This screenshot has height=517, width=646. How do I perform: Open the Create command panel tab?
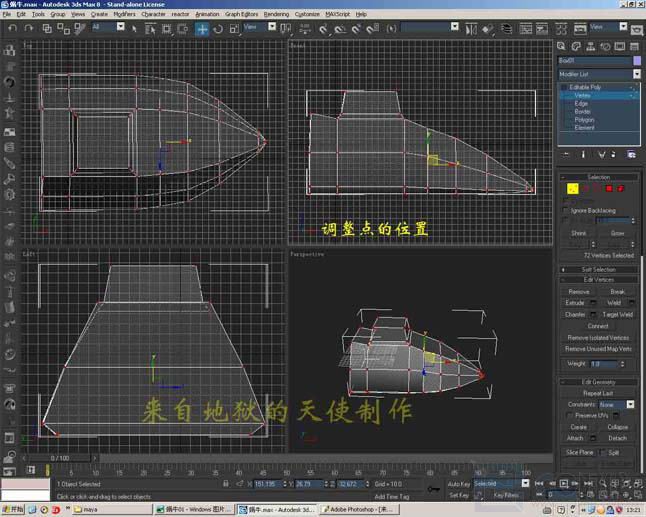pyautogui.click(x=561, y=46)
